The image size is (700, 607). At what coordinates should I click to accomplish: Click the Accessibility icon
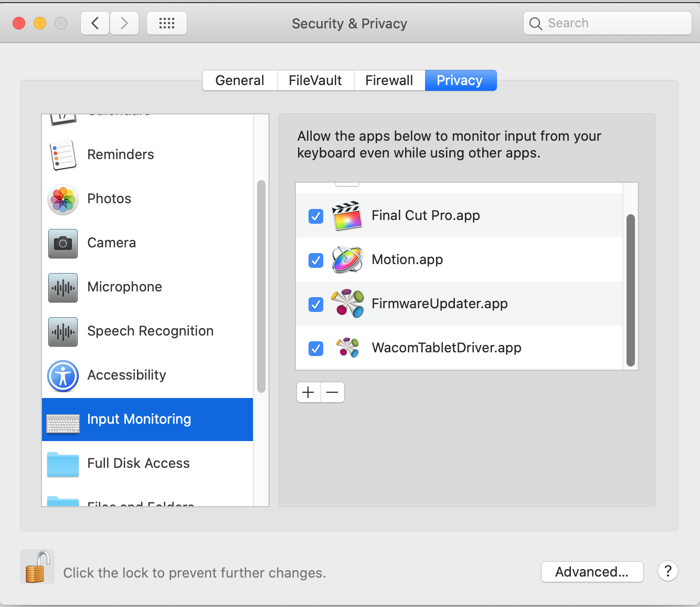click(x=63, y=376)
